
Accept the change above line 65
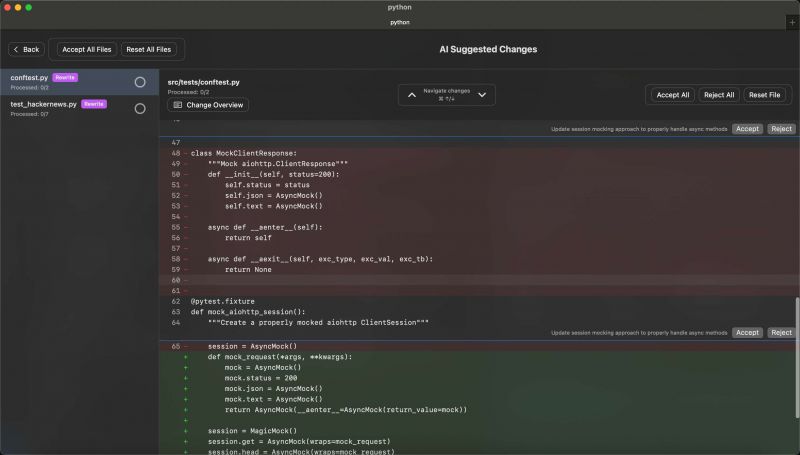tap(747, 333)
